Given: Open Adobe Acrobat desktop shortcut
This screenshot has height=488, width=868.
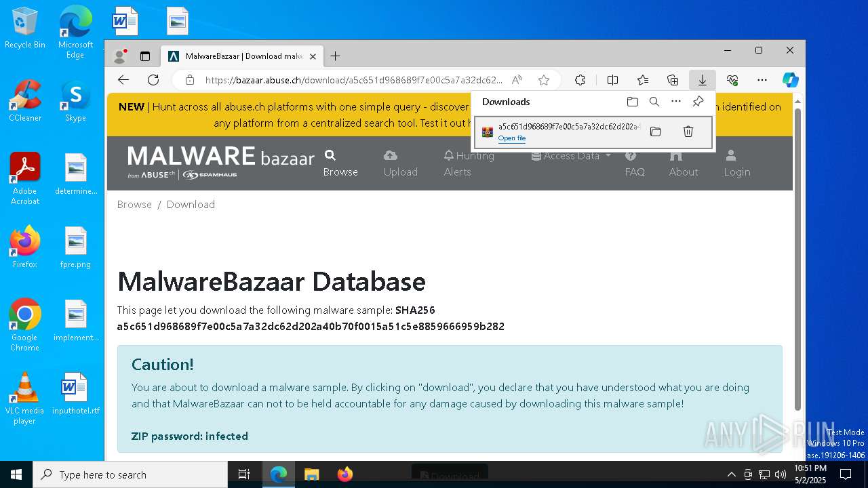Looking at the screenshot, I should [25, 179].
